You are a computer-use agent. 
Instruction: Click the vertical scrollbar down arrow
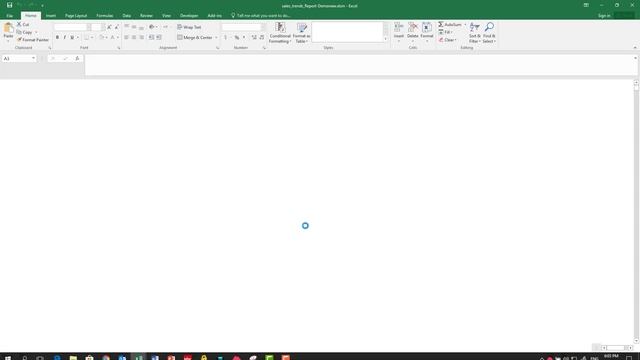(x=636, y=341)
